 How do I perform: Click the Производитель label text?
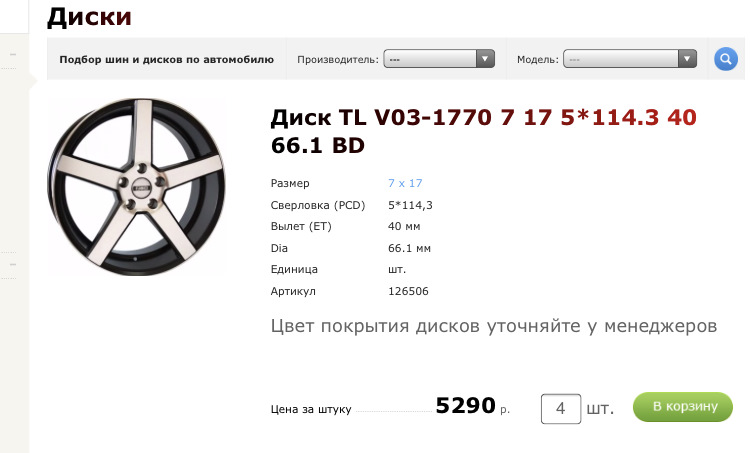(338, 60)
